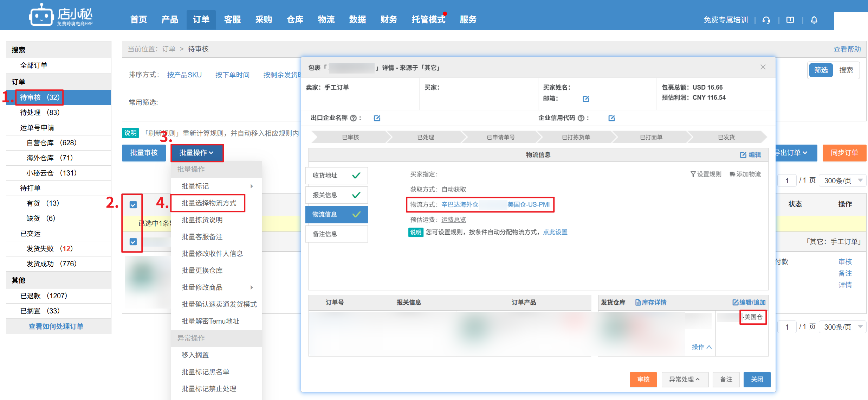The width and height of the screenshot is (868, 400).
Task: Click the top page number input field
Action: pos(787,180)
